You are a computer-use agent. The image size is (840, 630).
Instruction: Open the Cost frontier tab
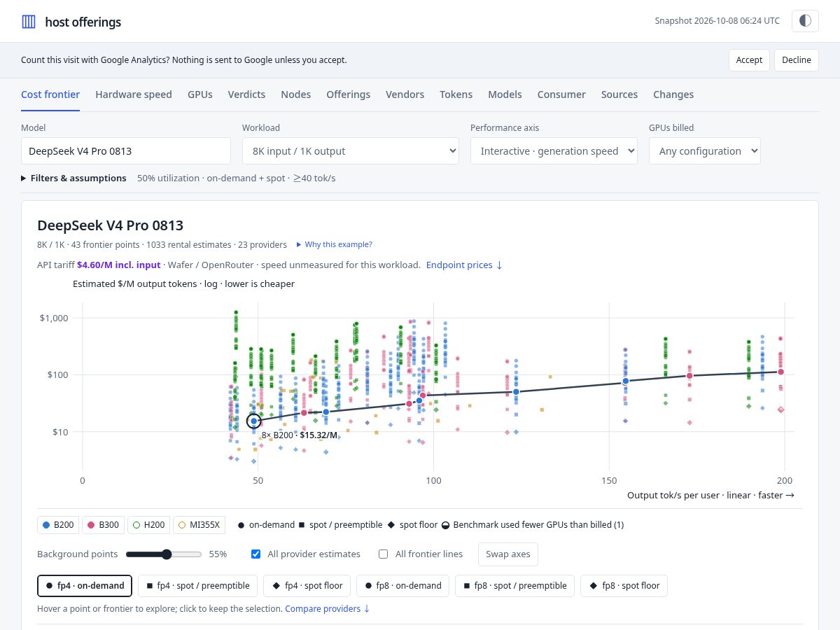tap(50, 94)
